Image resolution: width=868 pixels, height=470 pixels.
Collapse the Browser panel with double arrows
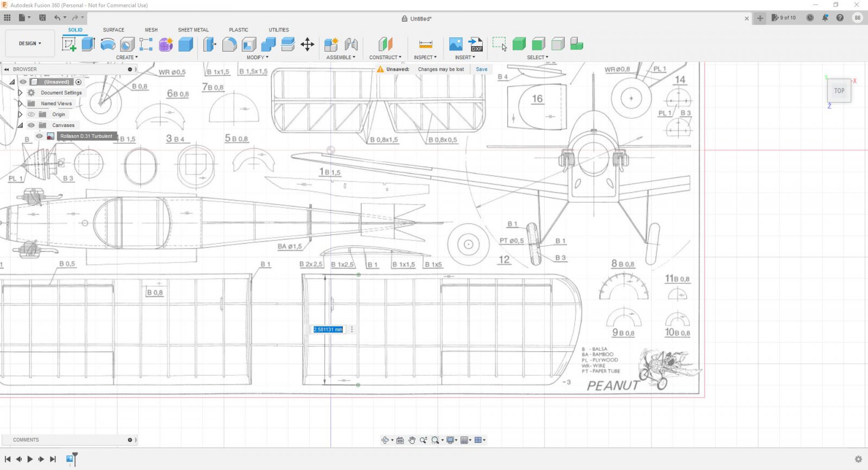7,69
